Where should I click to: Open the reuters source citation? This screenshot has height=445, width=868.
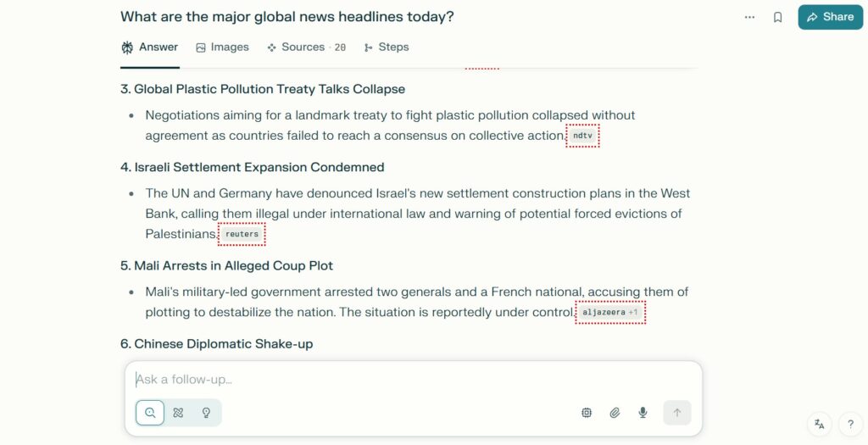(x=242, y=234)
